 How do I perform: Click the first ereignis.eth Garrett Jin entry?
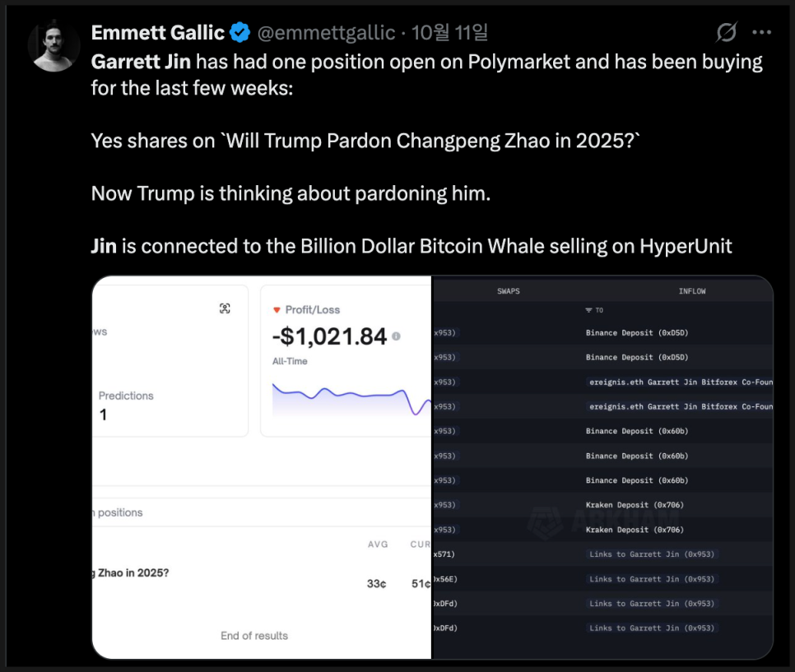pos(681,382)
